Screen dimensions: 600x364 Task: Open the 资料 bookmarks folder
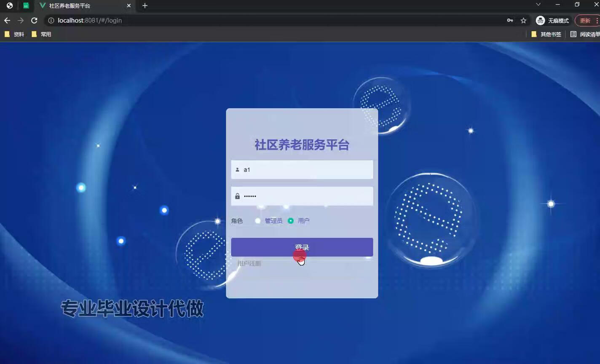14,34
